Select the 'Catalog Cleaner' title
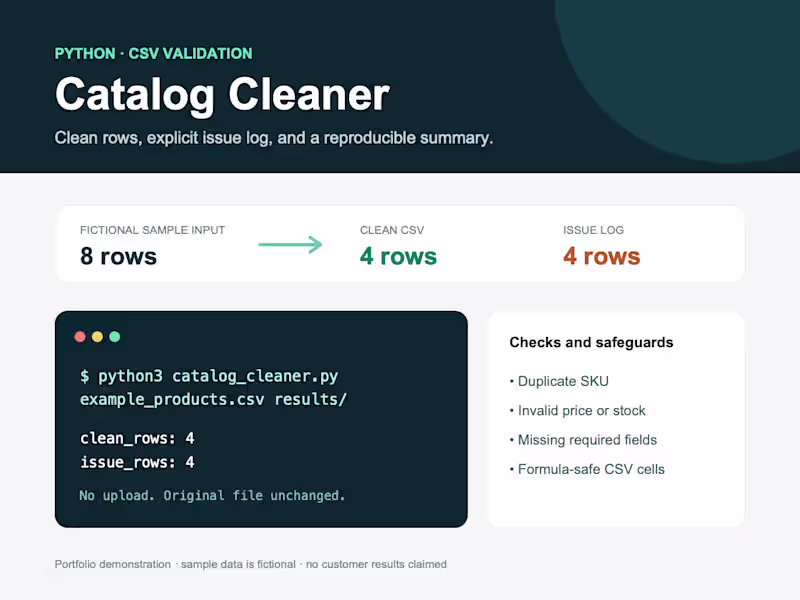The image size is (800, 600). [x=222, y=95]
